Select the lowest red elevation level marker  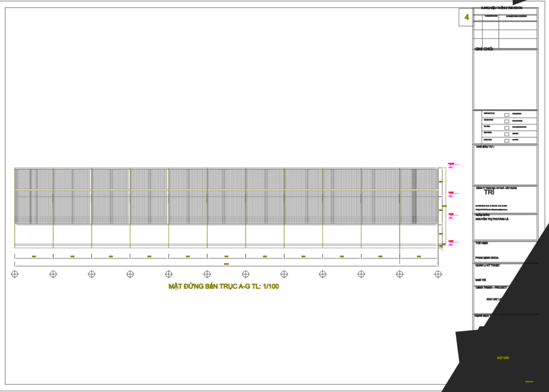pos(451,242)
